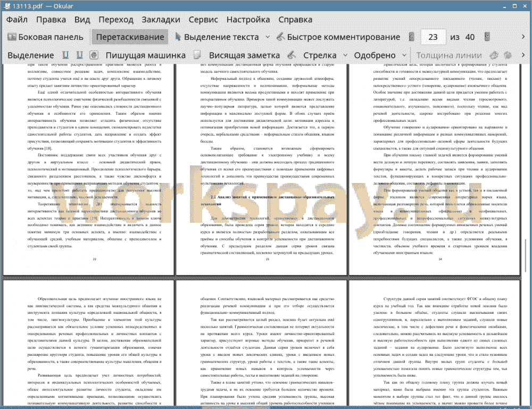Toggle Быстрое комментирование quick annotations
This screenshot has height=409, width=532.
pos(338,37)
